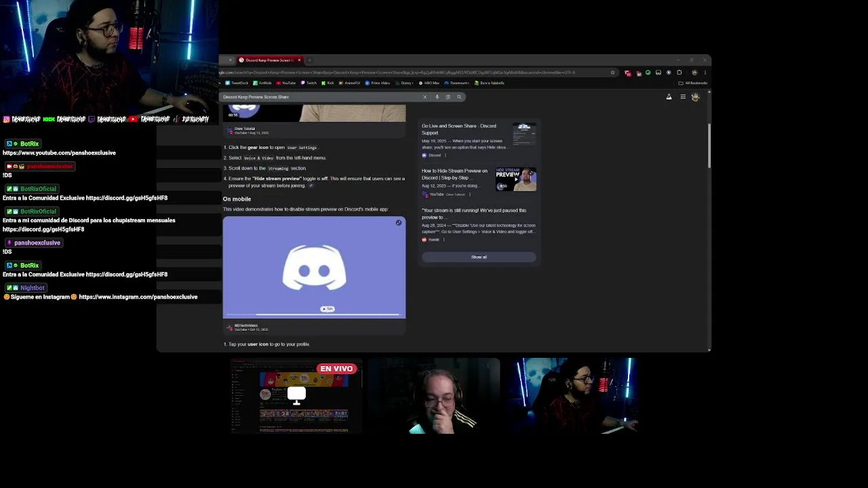Image resolution: width=868 pixels, height=488 pixels.
Task: Select the middle webcam feed thumbnail
Action: tap(434, 395)
